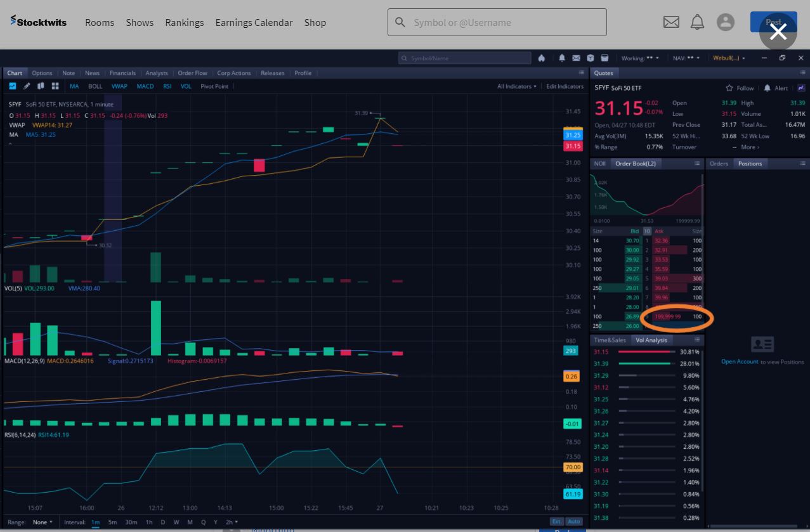810x532 pixels.
Task: Open the Webull account dropdown
Action: click(729, 58)
